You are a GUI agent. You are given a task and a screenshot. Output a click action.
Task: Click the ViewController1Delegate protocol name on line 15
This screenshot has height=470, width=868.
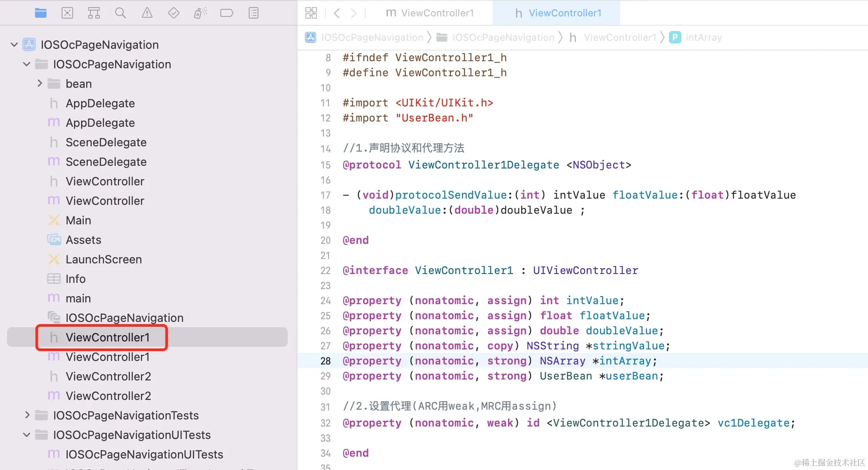(484, 165)
